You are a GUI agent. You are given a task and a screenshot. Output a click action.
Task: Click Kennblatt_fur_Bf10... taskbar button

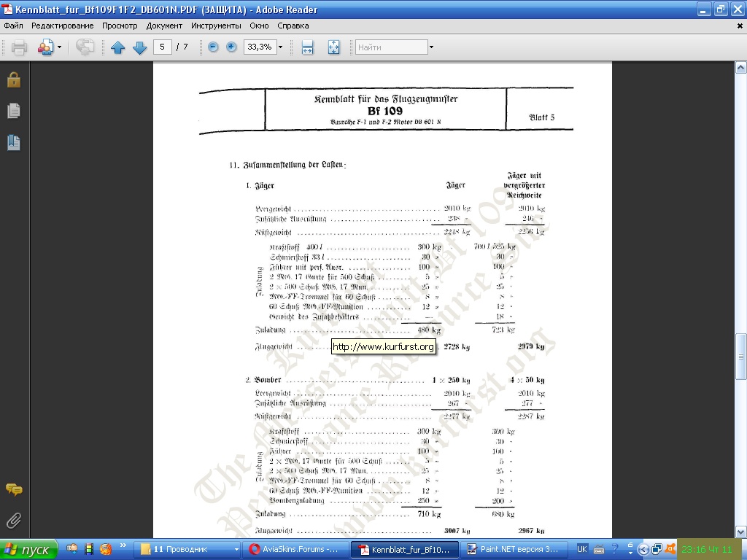click(x=406, y=550)
